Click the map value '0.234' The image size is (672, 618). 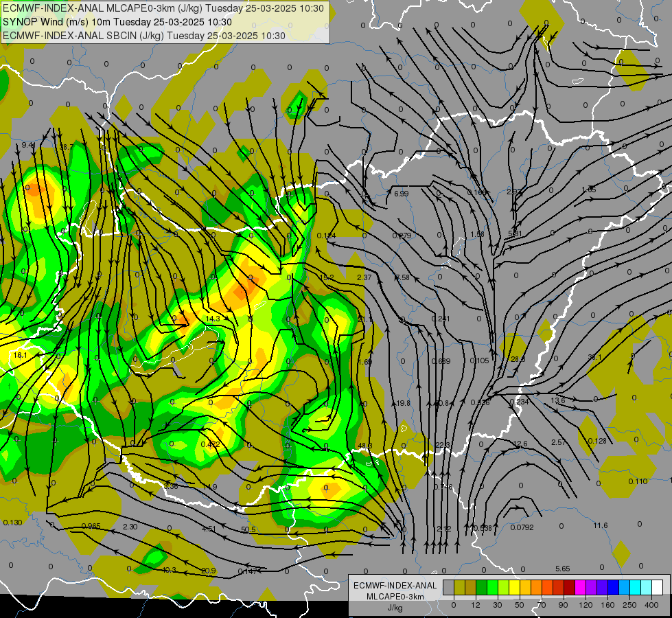519,402
